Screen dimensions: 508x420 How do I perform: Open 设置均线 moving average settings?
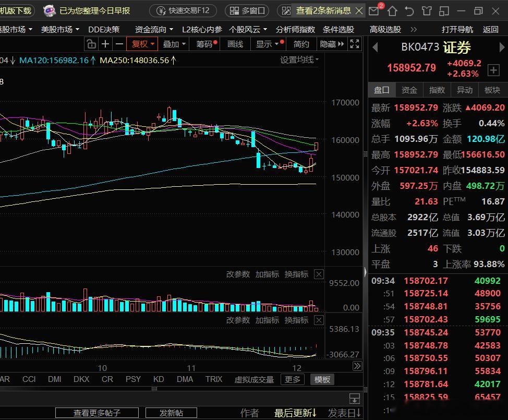[x=299, y=60]
